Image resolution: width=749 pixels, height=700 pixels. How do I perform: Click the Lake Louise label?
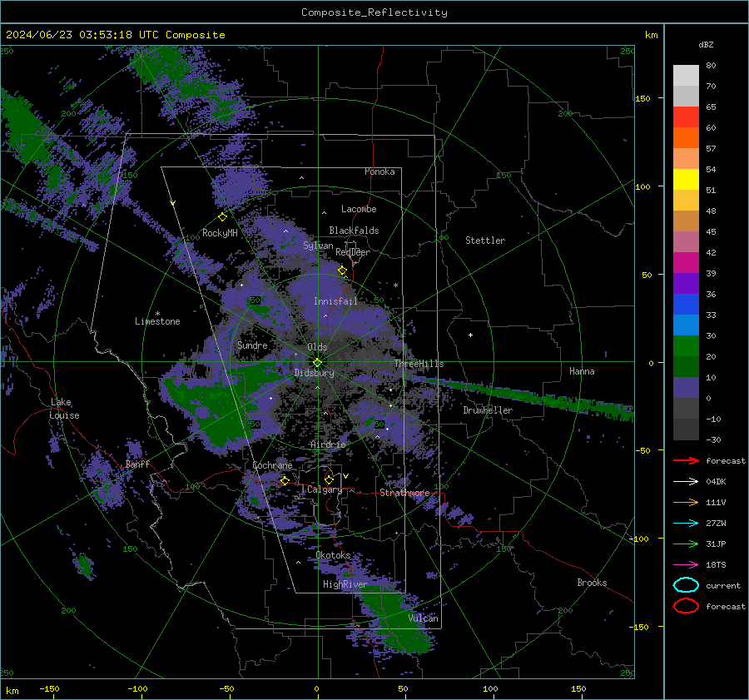tap(65, 409)
